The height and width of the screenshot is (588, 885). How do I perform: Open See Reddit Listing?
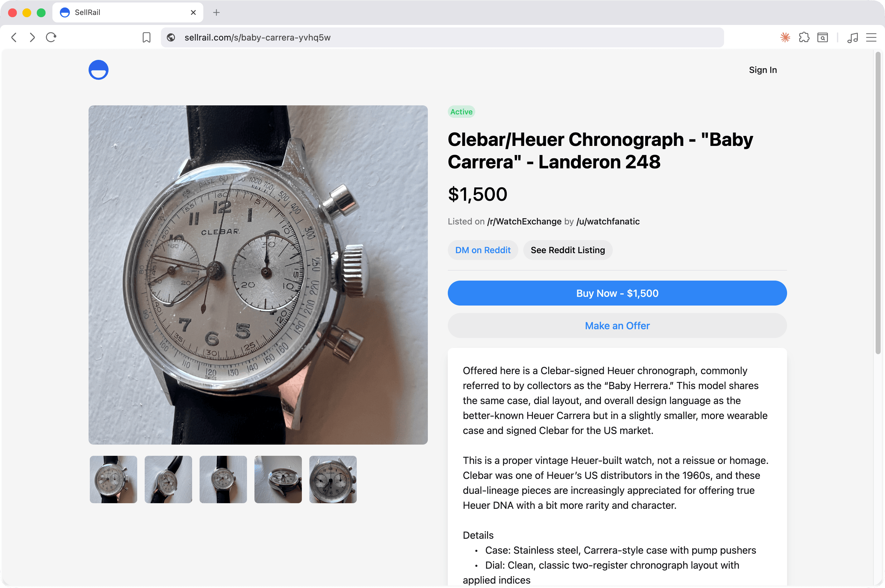pos(568,250)
